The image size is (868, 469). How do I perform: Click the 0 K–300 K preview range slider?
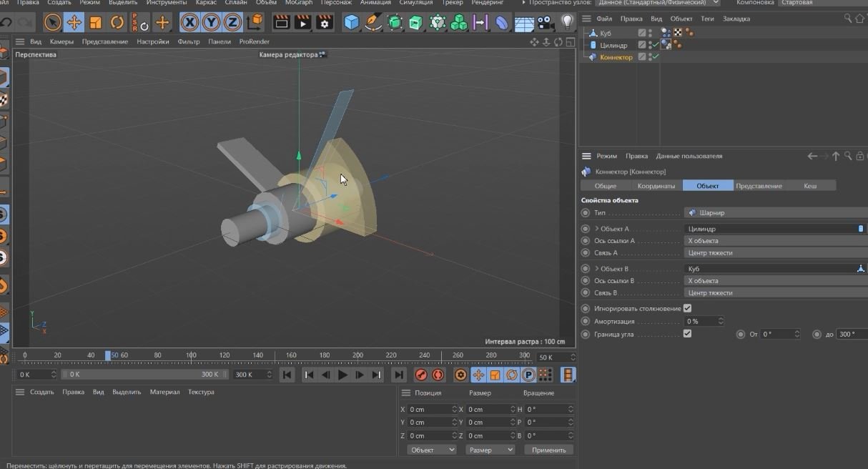click(144, 375)
